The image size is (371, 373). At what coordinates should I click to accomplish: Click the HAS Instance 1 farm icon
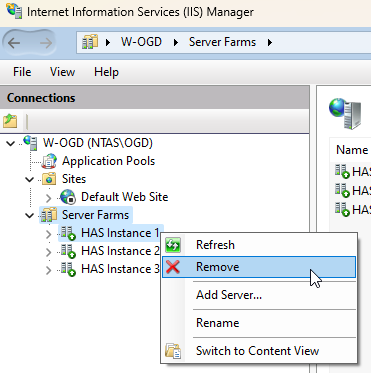(68, 233)
